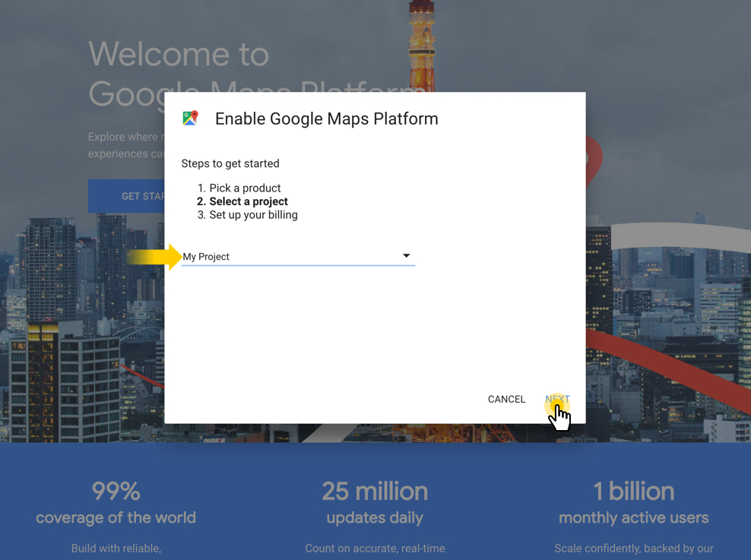The height and width of the screenshot is (560, 751).
Task: Click the 'Set up your billing' step text
Action: pos(253,215)
